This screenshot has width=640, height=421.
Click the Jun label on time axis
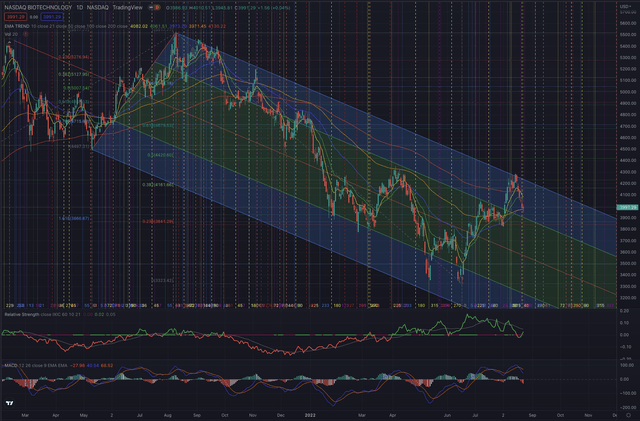447,415
